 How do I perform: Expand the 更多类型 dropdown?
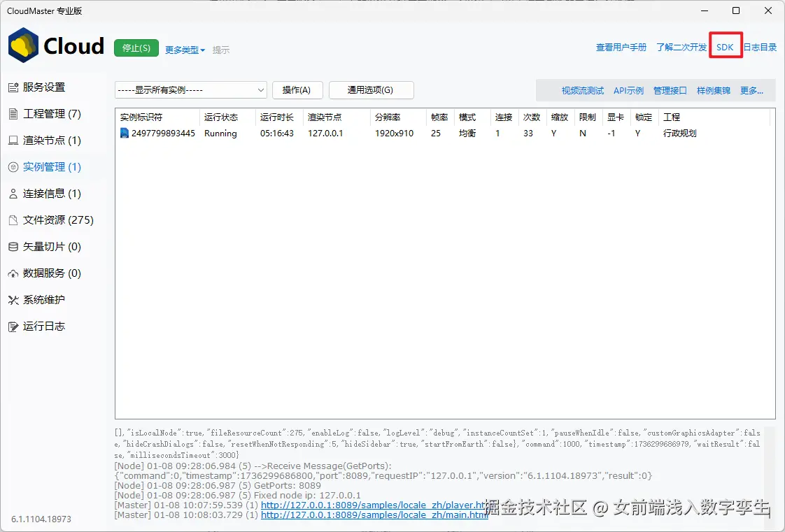[x=185, y=50]
